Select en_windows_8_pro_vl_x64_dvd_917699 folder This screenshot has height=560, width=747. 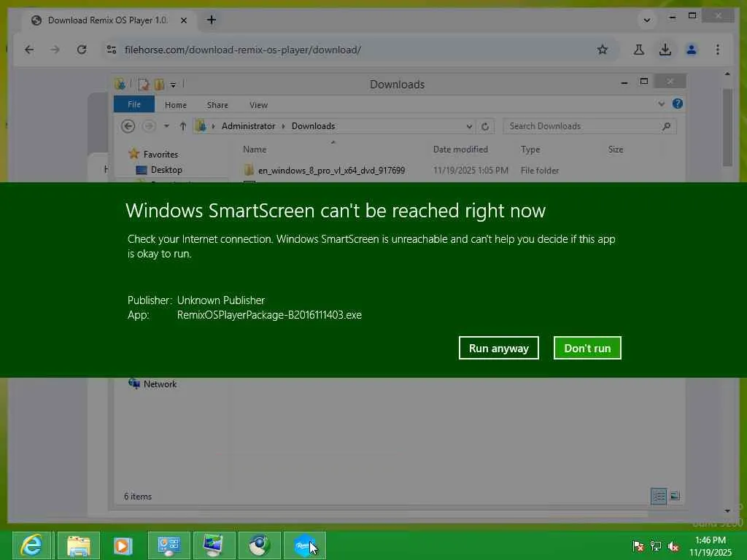pos(331,170)
